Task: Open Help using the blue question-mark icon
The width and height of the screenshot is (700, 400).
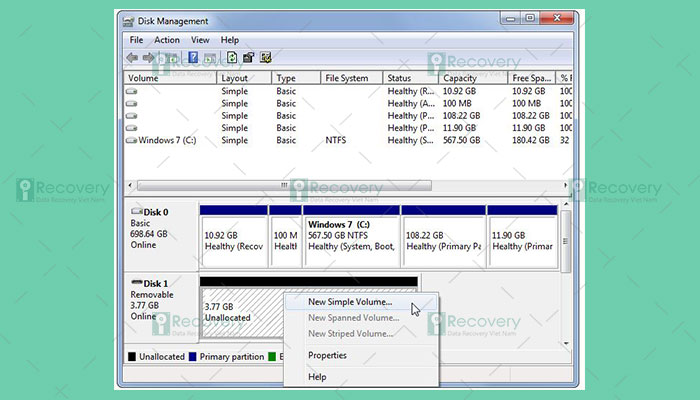Action: pyautogui.click(x=193, y=57)
